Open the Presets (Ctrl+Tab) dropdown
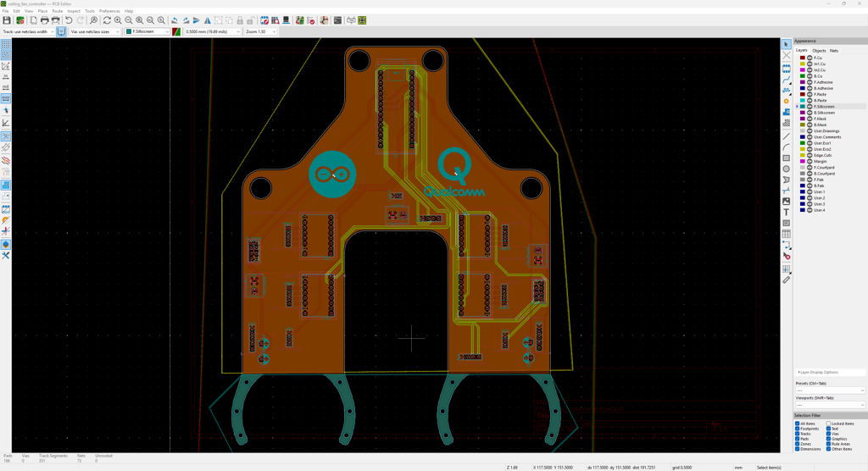868x471 pixels. [x=829, y=391]
